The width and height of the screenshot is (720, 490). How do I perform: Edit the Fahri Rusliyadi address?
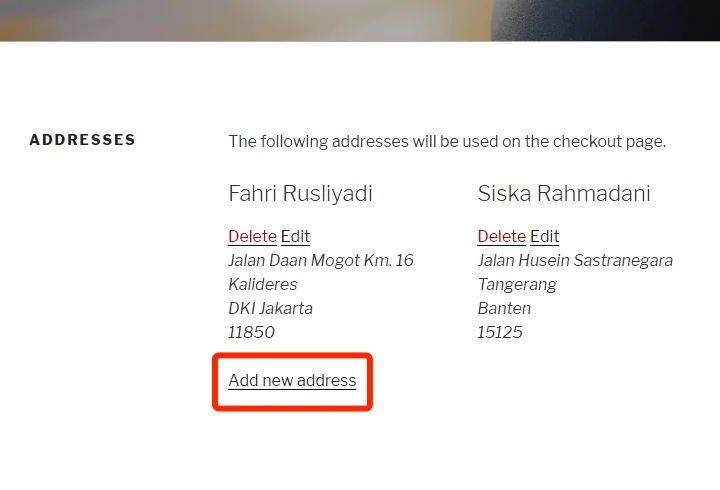(295, 237)
